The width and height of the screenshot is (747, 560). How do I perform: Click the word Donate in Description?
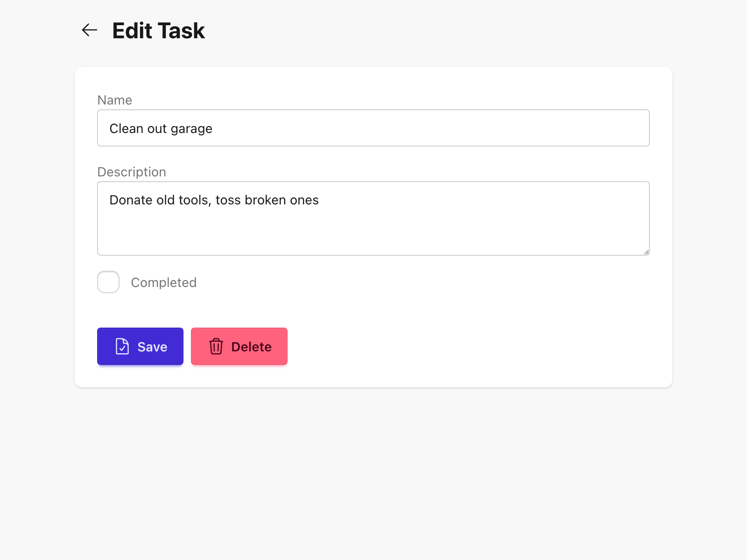(131, 200)
